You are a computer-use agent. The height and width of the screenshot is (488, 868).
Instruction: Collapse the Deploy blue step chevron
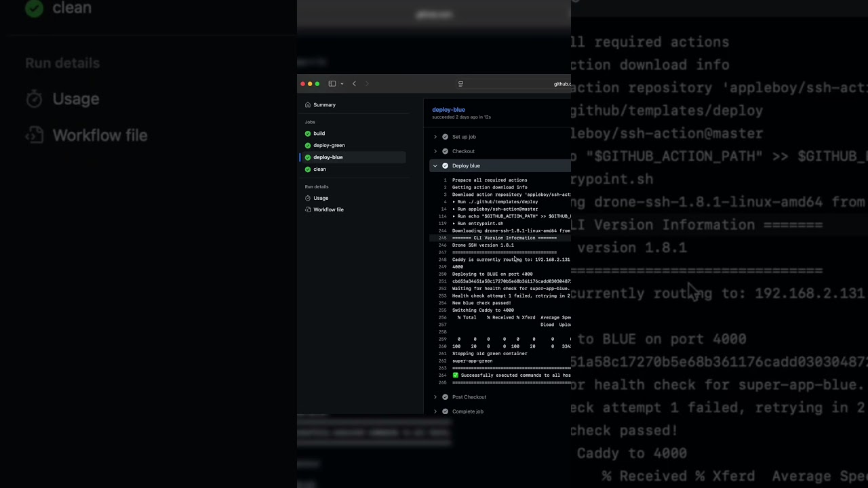(435, 166)
